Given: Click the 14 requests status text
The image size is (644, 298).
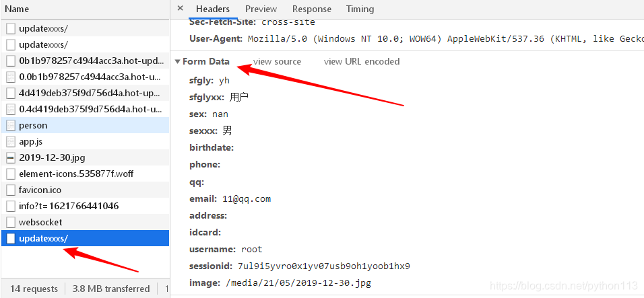Looking at the screenshot, I should pyautogui.click(x=34, y=289).
